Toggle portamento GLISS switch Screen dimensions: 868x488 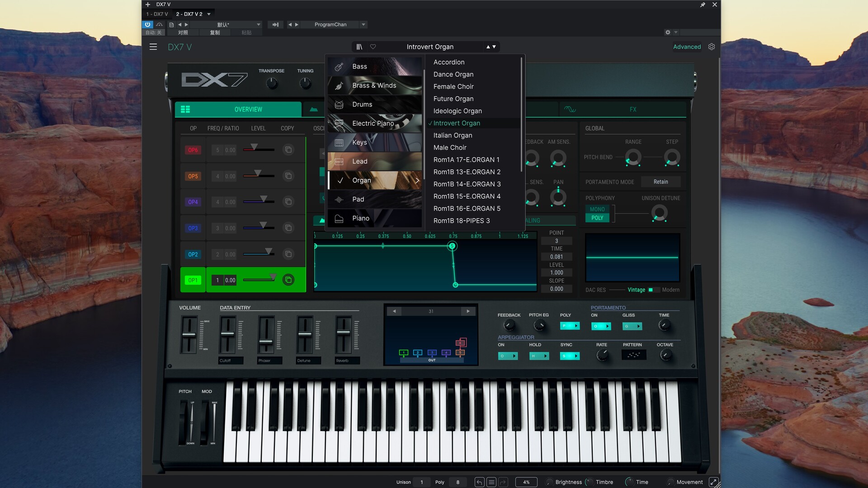click(632, 326)
